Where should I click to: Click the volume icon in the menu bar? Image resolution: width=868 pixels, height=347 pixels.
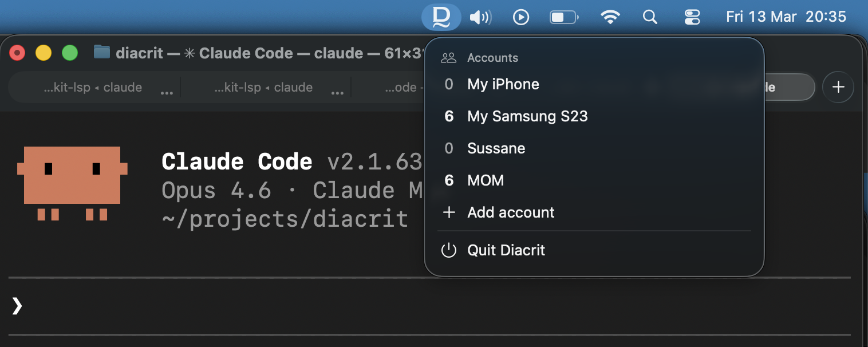tap(481, 17)
